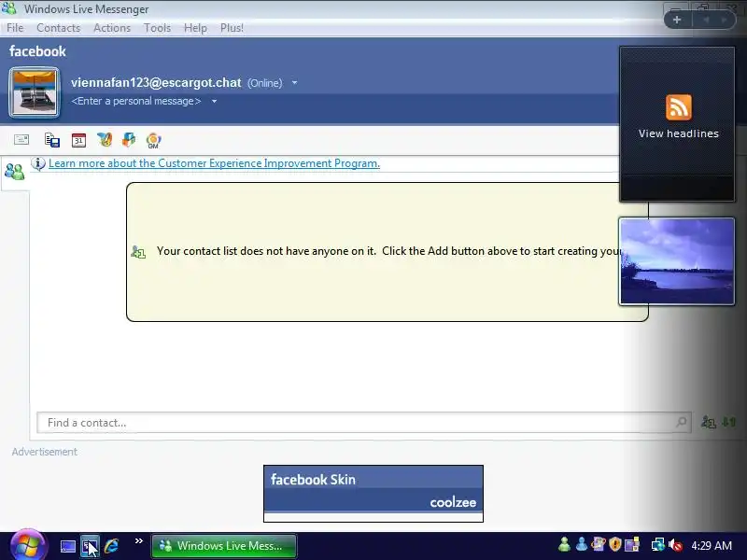747x560 pixels.
Task: Open Customer Experience Improvement Program link
Action: 215,163
